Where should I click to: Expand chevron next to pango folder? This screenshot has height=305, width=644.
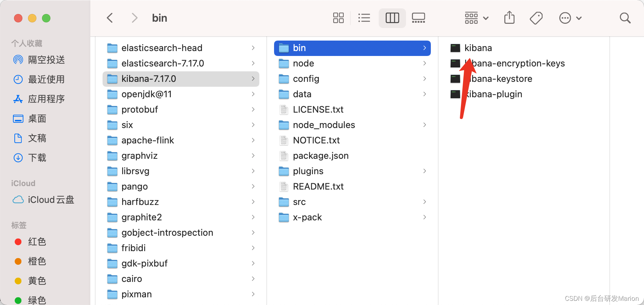point(253,186)
